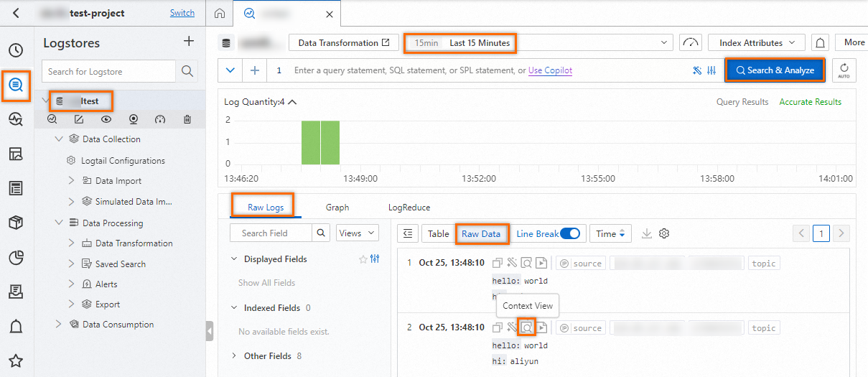Toggle the Line Break switch
868x377 pixels.
tap(570, 233)
